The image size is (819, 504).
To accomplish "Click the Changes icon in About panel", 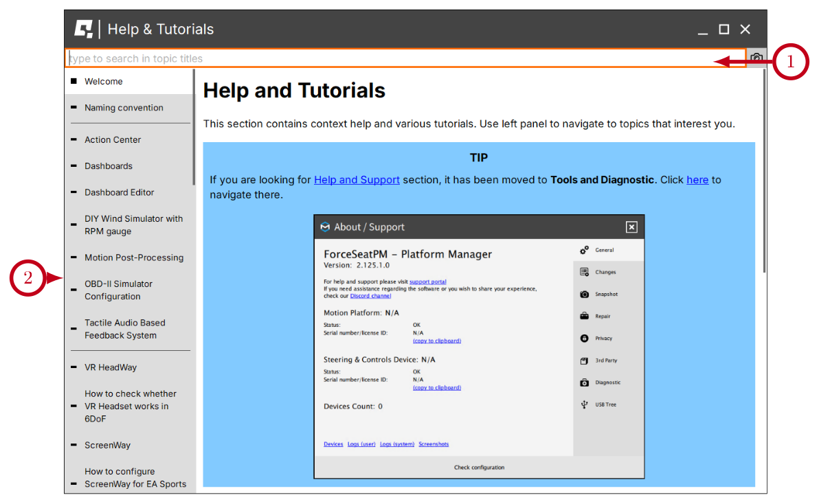I will coord(584,272).
